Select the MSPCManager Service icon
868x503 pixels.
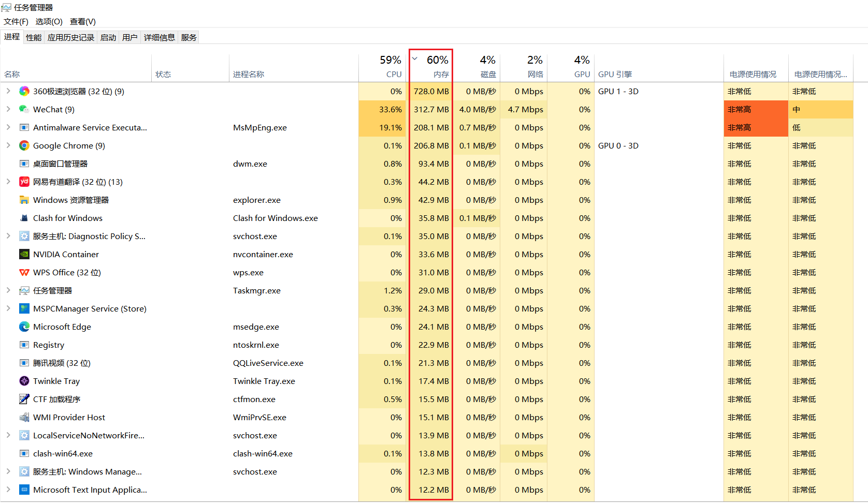point(24,309)
